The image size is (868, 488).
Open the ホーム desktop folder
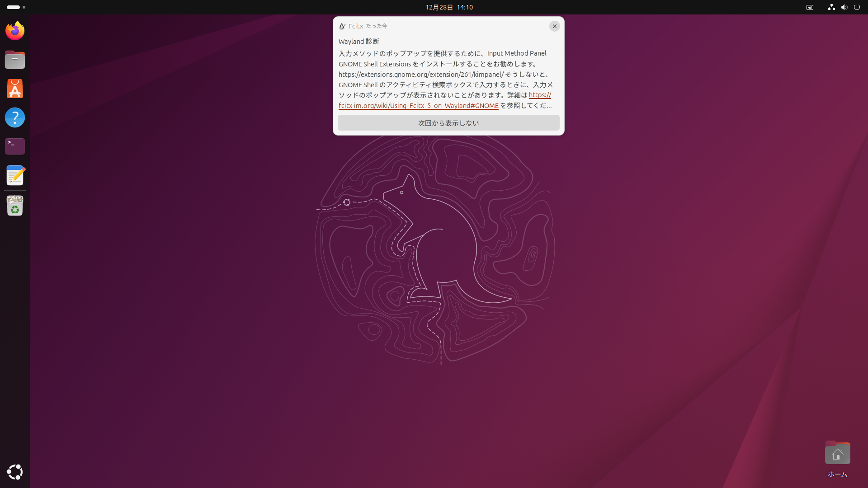pyautogui.click(x=837, y=454)
